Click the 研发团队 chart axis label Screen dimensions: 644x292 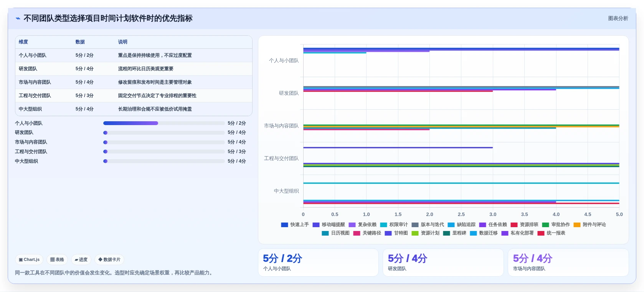coord(289,93)
